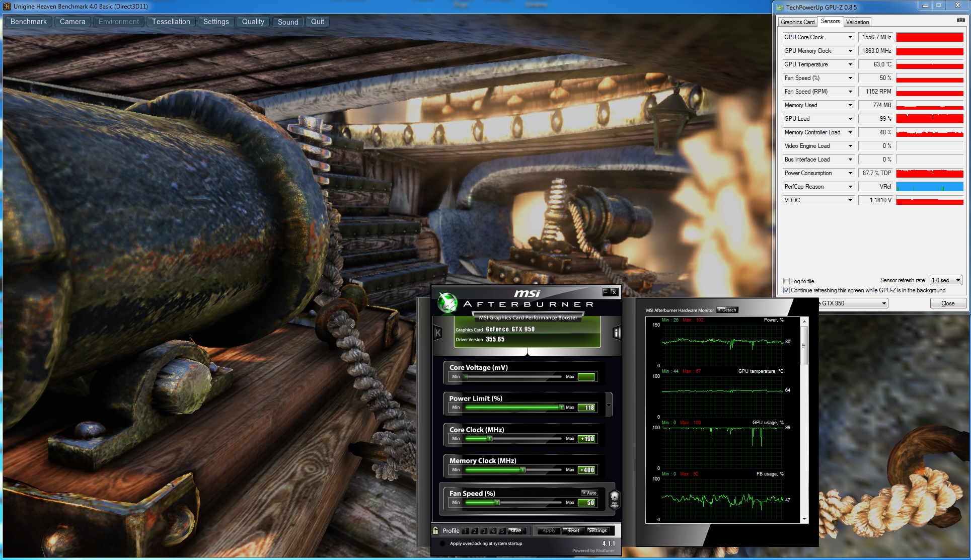Click the PerfCap Reason blue graph

click(x=930, y=187)
